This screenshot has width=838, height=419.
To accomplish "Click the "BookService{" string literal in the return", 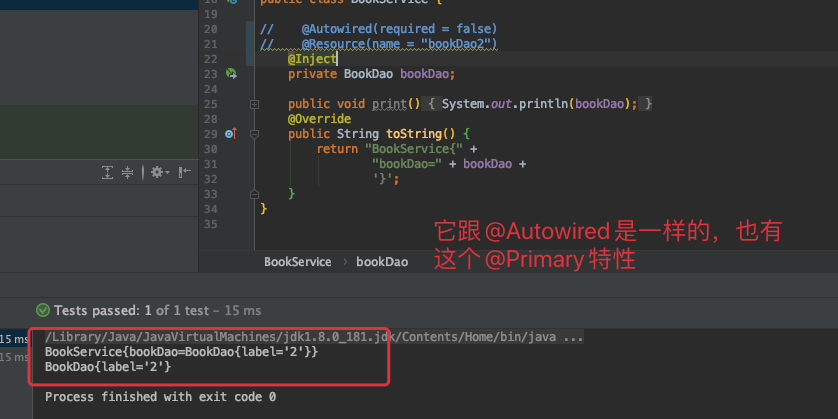I will (x=413, y=149).
